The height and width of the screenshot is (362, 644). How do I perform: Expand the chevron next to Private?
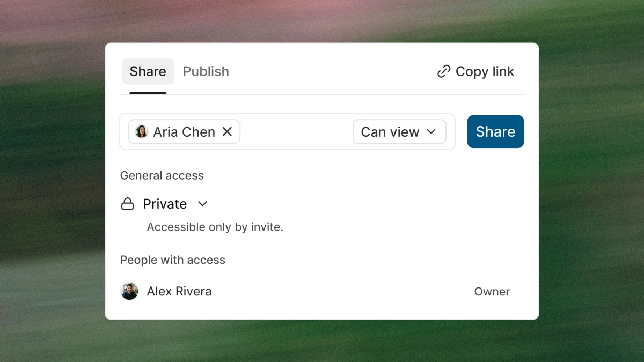click(202, 204)
